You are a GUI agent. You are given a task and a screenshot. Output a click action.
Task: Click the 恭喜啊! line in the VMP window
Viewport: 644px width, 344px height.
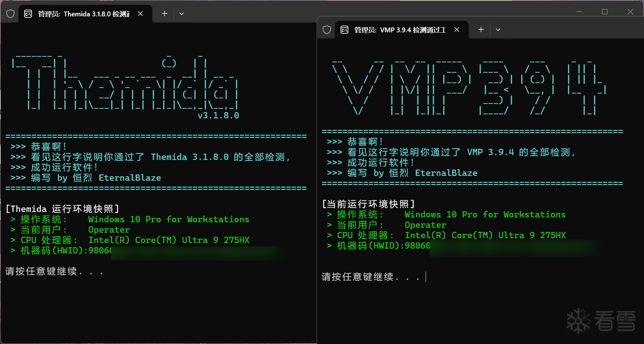point(355,142)
